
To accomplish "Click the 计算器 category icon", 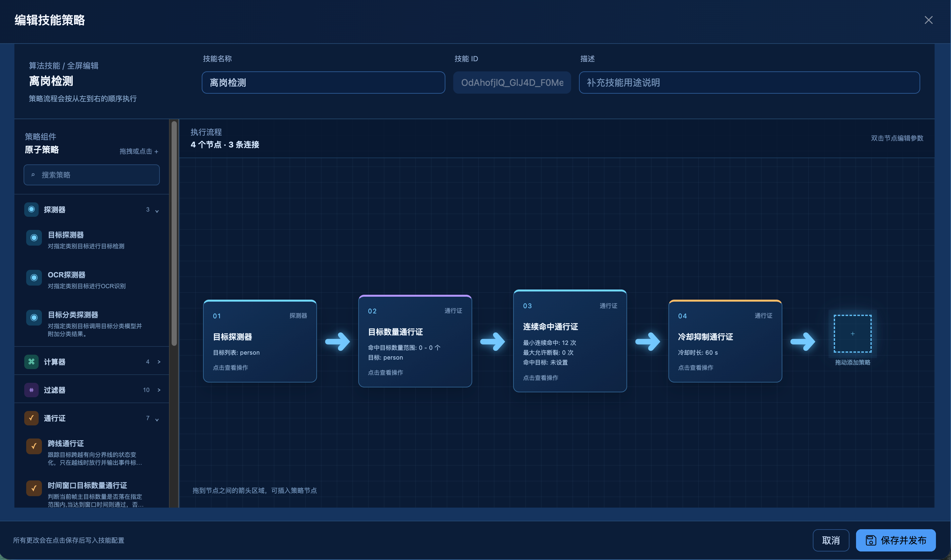I will coord(31,362).
